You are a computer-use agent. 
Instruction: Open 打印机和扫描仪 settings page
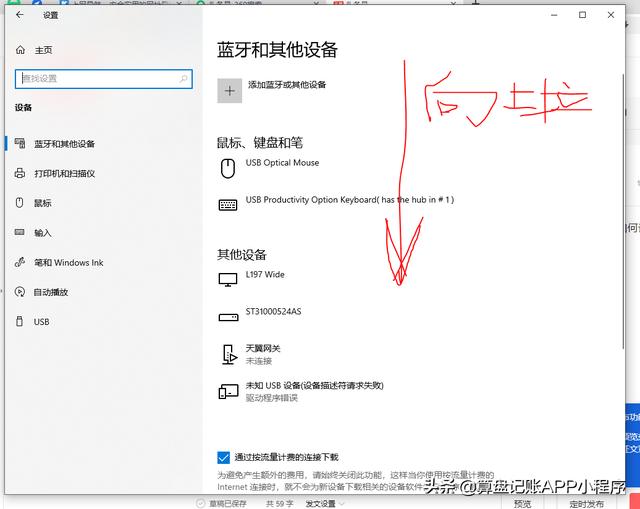coord(55,173)
